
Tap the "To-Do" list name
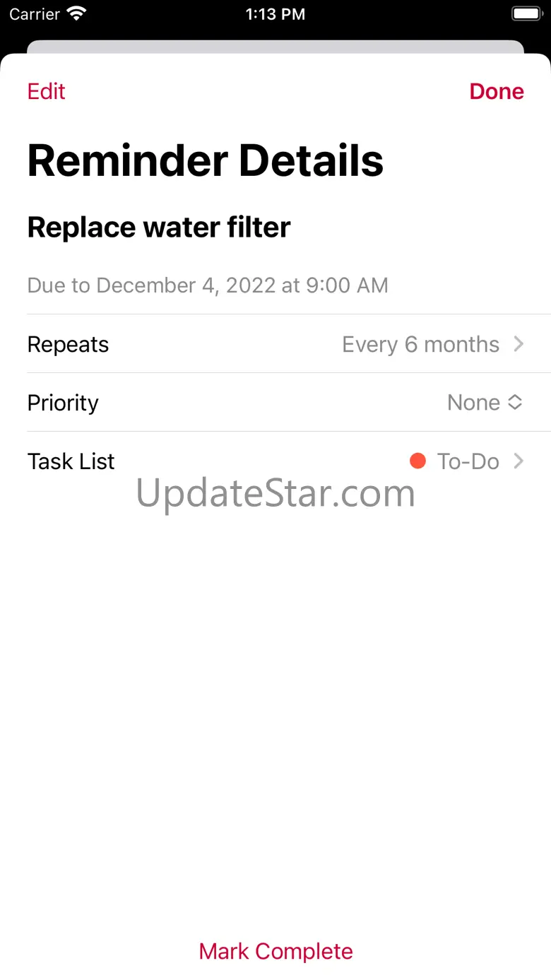[468, 461]
